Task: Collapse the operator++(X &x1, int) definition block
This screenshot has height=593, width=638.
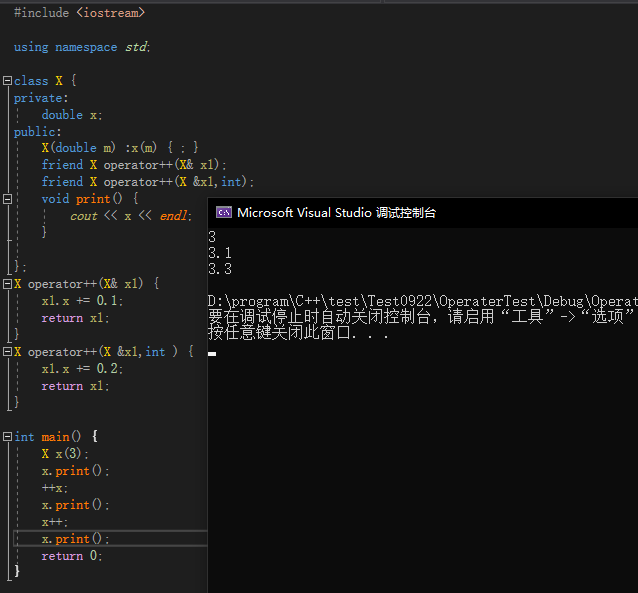Action: (x=7, y=352)
